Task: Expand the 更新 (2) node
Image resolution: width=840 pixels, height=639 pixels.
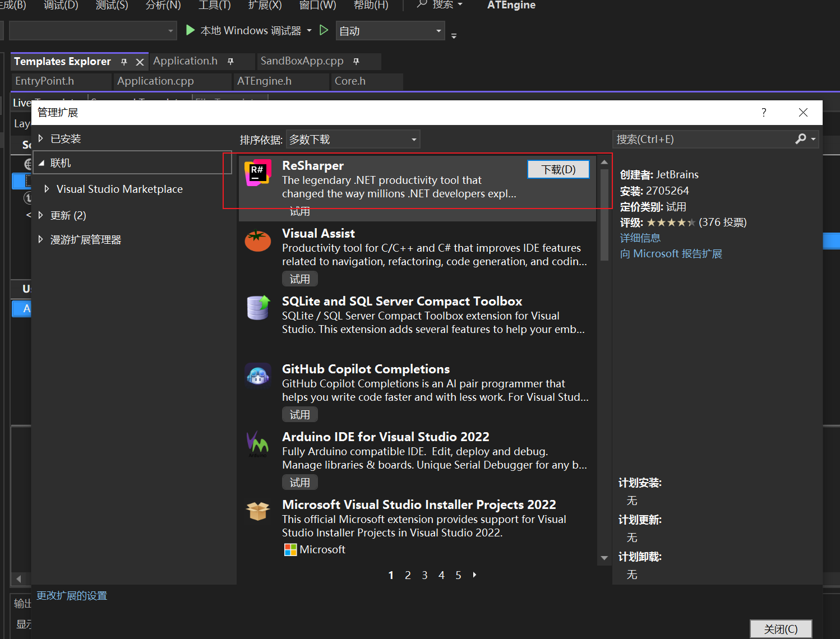Action: (40, 215)
